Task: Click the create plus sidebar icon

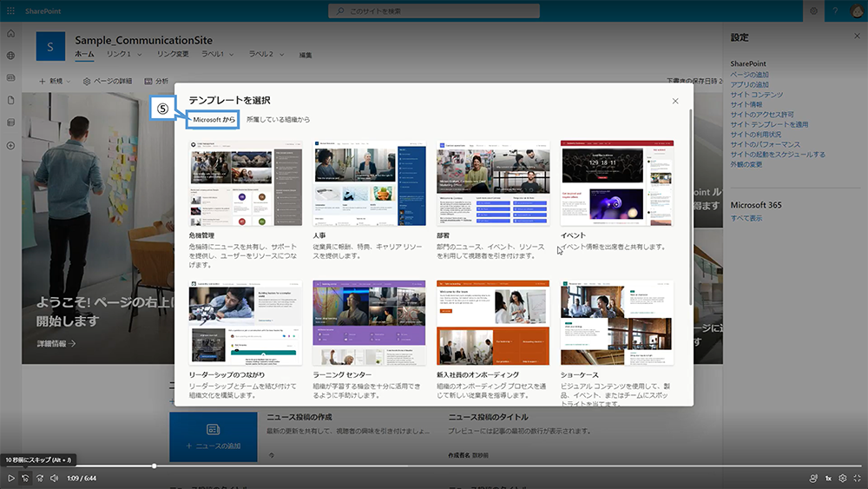Action: click(x=10, y=146)
